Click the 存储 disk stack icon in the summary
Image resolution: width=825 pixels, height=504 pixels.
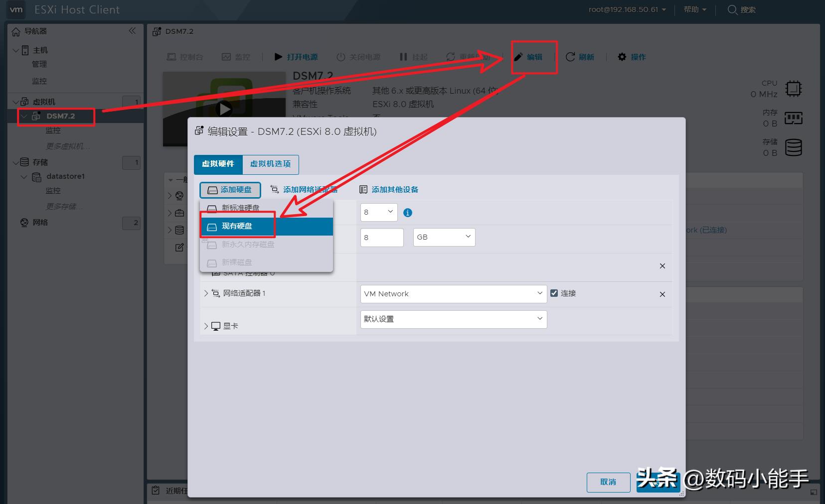[794, 147]
